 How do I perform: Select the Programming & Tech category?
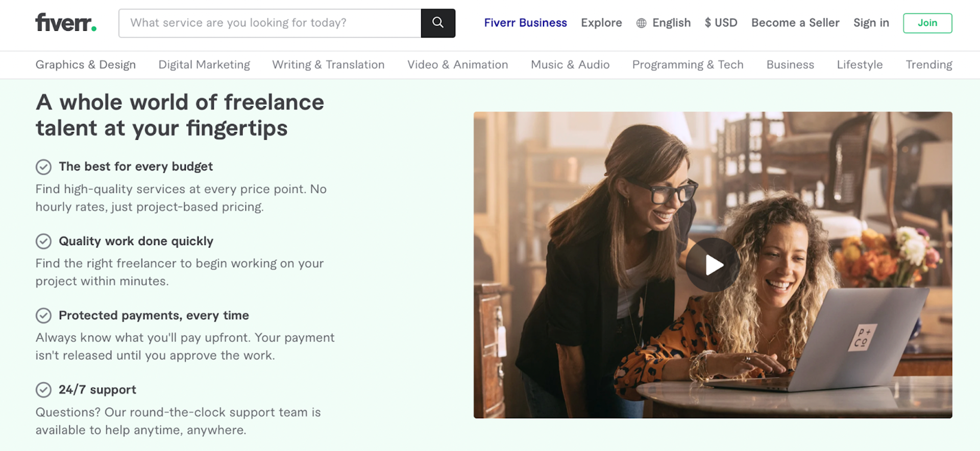(x=688, y=65)
